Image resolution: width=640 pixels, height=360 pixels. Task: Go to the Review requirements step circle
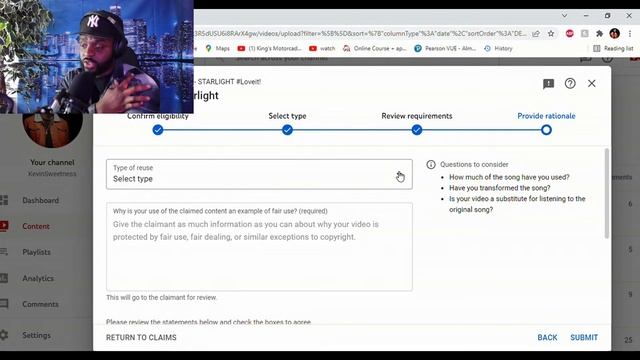pyautogui.click(x=417, y=130)
